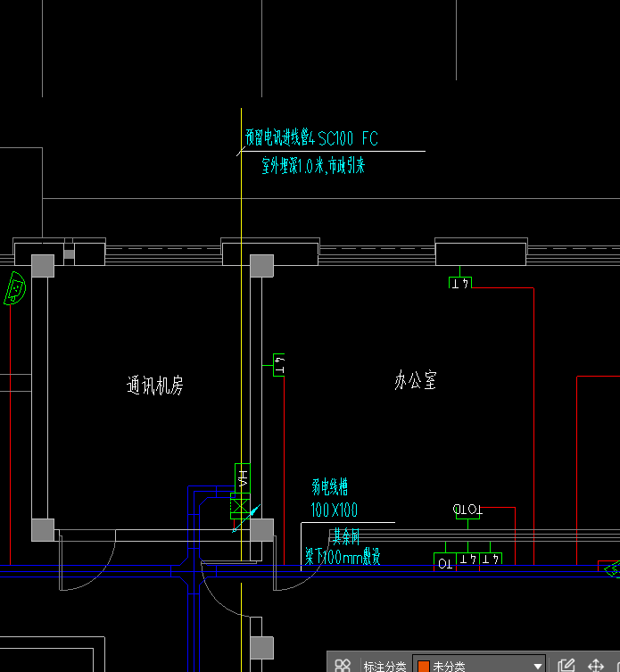Click the 梁下100mm敷设 annotation
Viewport: 620px width, 672px height.
click(x=343, y=557)
